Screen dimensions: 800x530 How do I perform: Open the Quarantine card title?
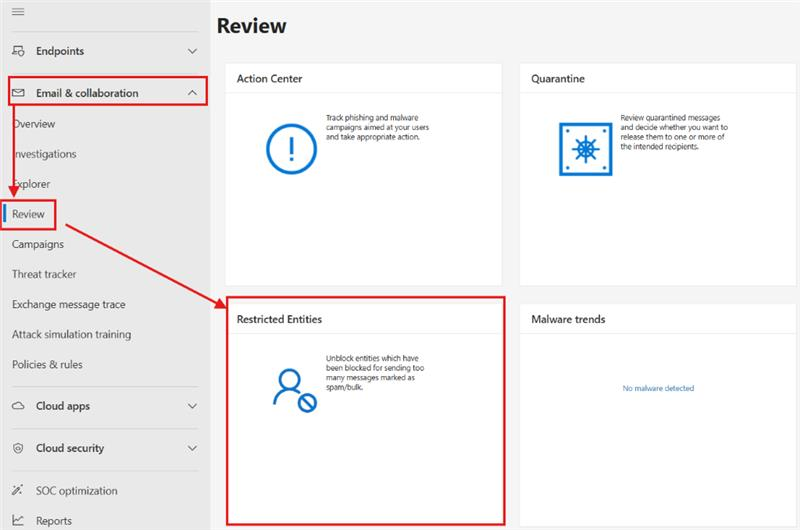point(558,79)
